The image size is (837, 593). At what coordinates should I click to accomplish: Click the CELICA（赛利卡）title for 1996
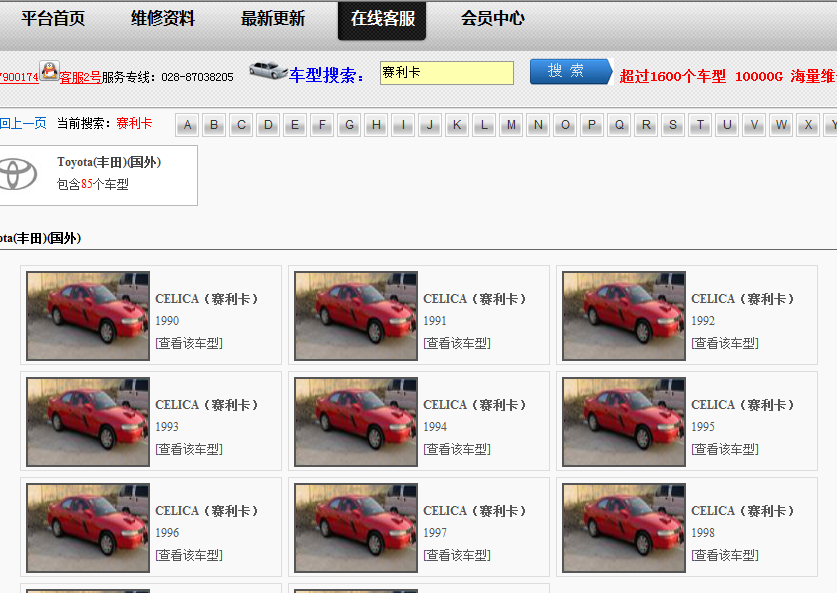point(207,510)
